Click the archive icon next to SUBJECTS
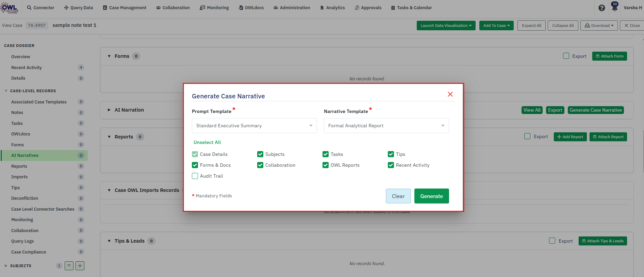The image size is (644, 277). coord(69,266)
